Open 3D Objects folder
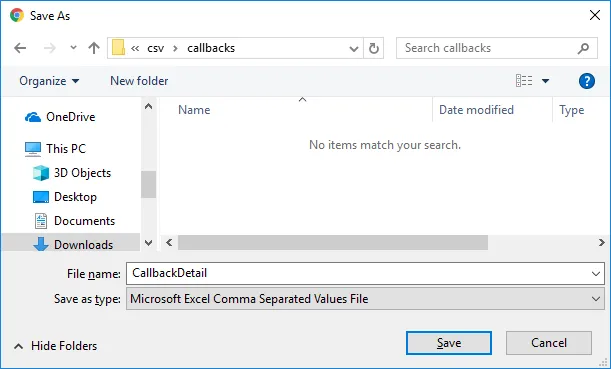The image size is (611, 369). pyautogui.click(x=82, y=173)
